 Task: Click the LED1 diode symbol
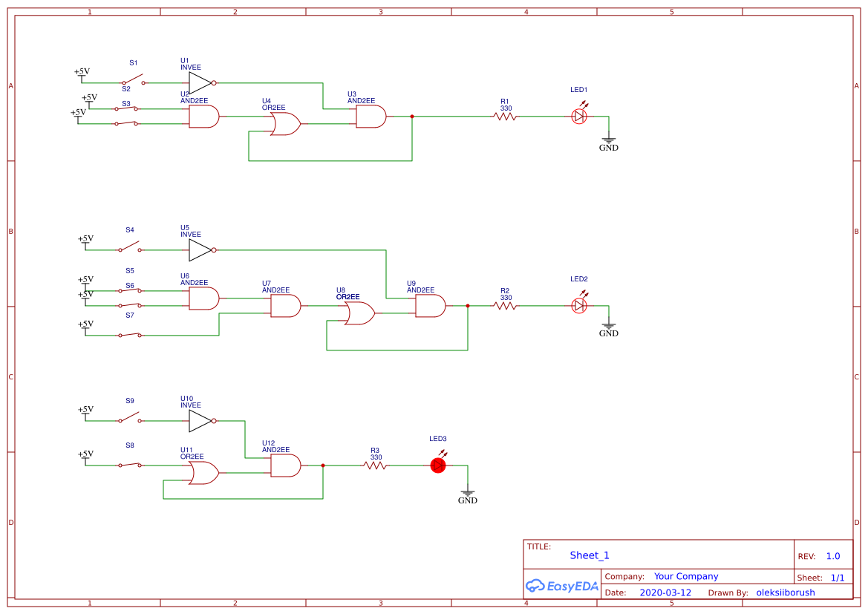[x=579, y=116]
